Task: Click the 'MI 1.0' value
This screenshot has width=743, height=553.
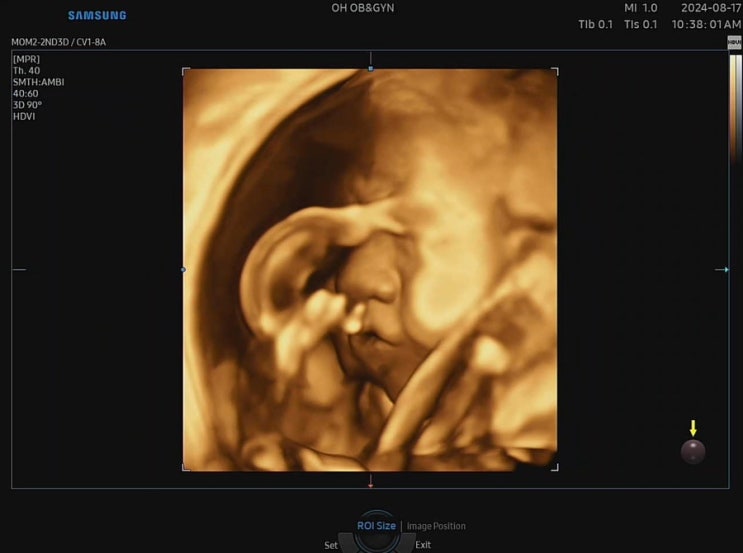Action: (641, 8)
